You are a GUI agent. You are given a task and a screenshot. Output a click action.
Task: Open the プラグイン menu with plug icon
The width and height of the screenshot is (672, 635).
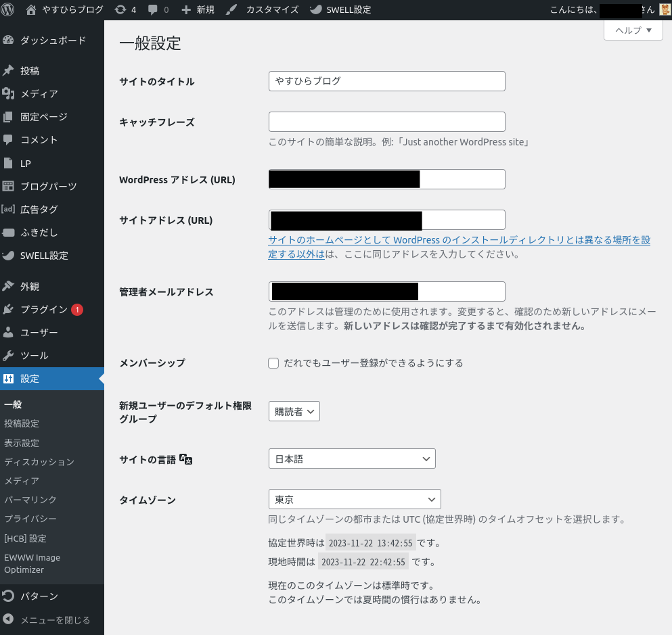pos(43,310)
